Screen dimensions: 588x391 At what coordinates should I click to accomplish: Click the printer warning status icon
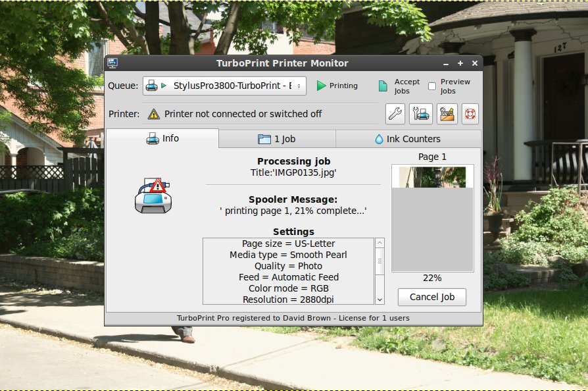[x=153, y=195]
